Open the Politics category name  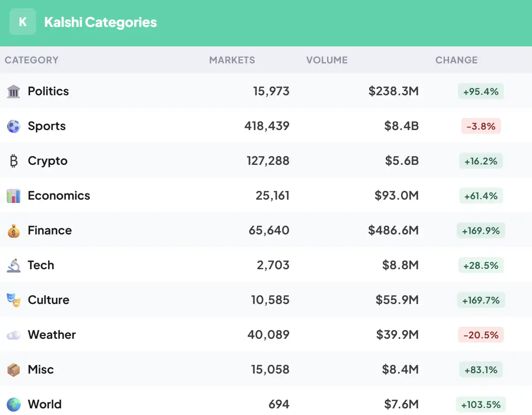click(x=48, y=91)
